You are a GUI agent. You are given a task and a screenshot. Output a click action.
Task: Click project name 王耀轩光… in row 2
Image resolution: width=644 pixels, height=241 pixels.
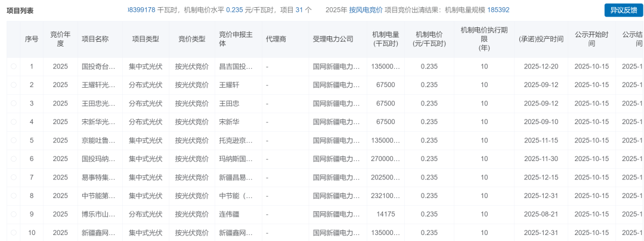pyautogui.click(x=98, y=85)
